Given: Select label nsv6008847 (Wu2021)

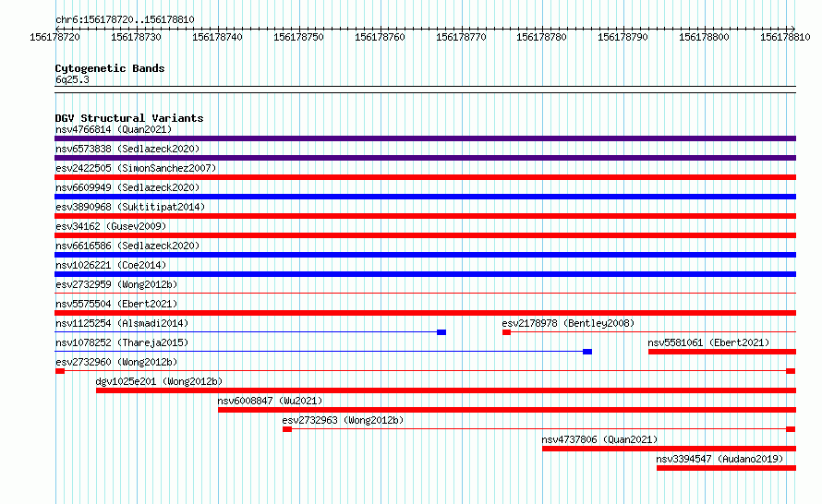Looking at the screenshot, I should pyautogui.click(x=270, y=401).
